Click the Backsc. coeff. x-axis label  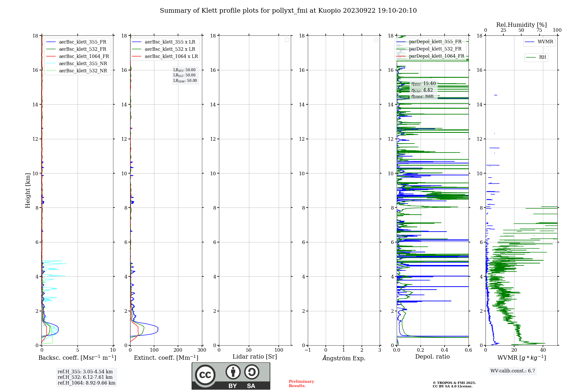pos(77,358)
